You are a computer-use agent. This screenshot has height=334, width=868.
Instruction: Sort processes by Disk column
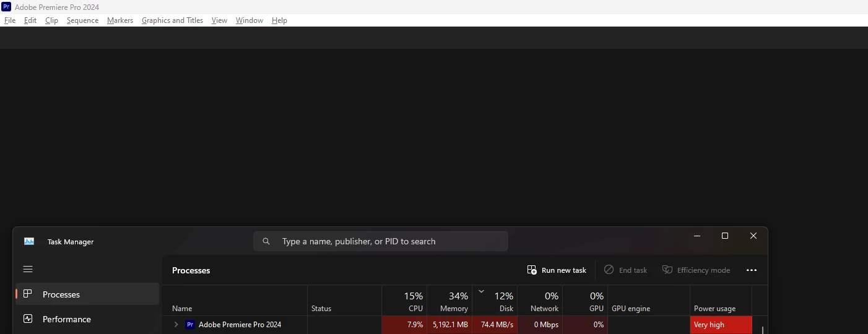pos(495,301)
